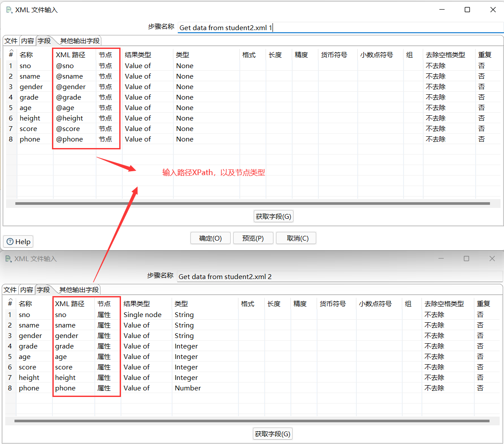Minimize the top XML 文件输入 window
504x445 pixels.
442,10
